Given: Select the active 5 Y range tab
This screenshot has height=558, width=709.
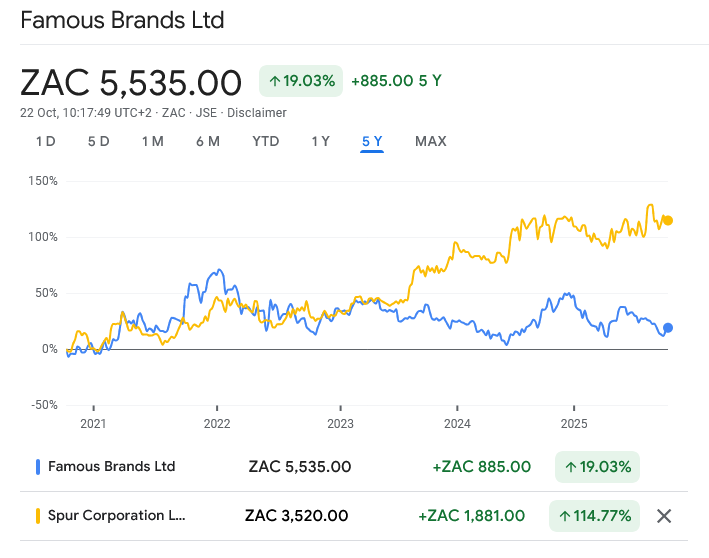Looking at the screenshot, I should point(372,142).
